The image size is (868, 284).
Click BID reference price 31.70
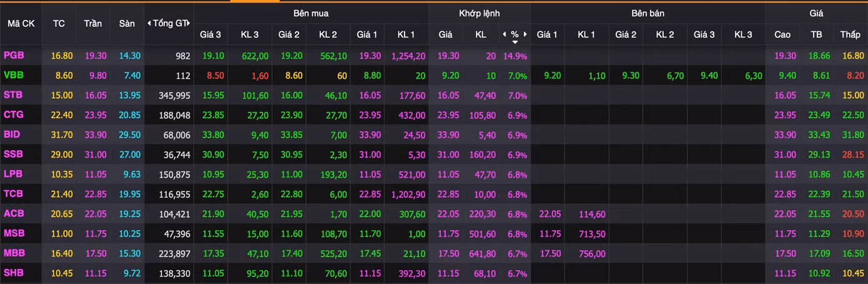pos(62,135)
